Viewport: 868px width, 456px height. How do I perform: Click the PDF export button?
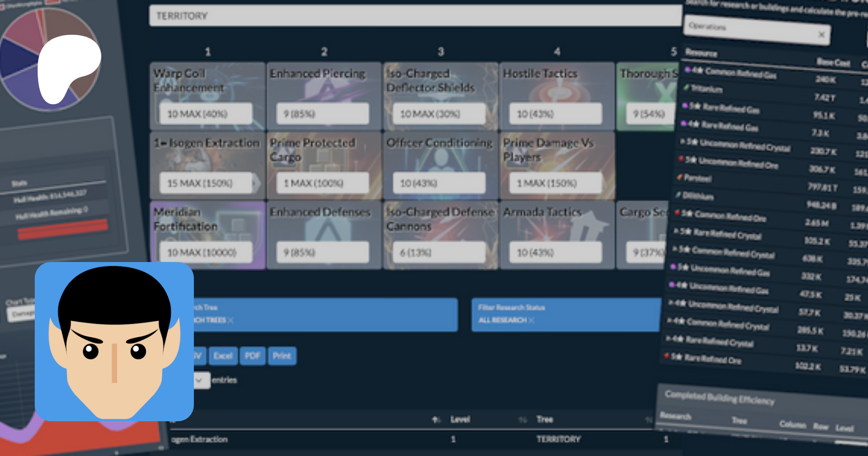252,356
